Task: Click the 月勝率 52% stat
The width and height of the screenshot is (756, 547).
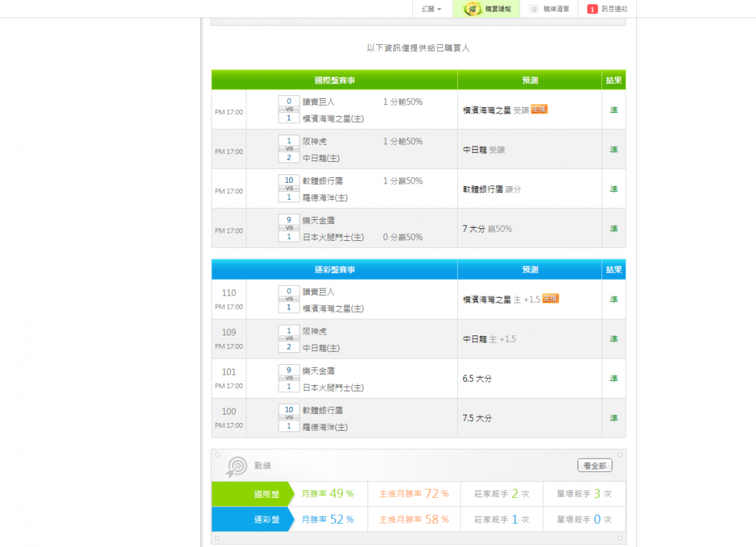Action: point(328,520)
